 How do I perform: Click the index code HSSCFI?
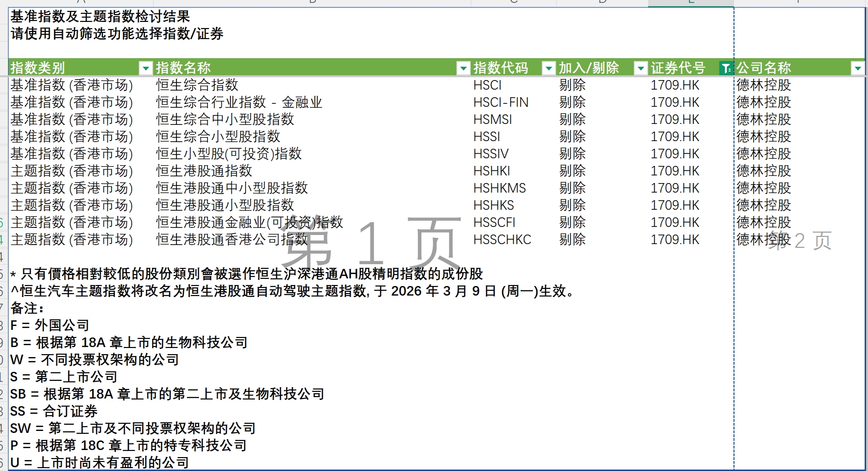pos(495,223)
